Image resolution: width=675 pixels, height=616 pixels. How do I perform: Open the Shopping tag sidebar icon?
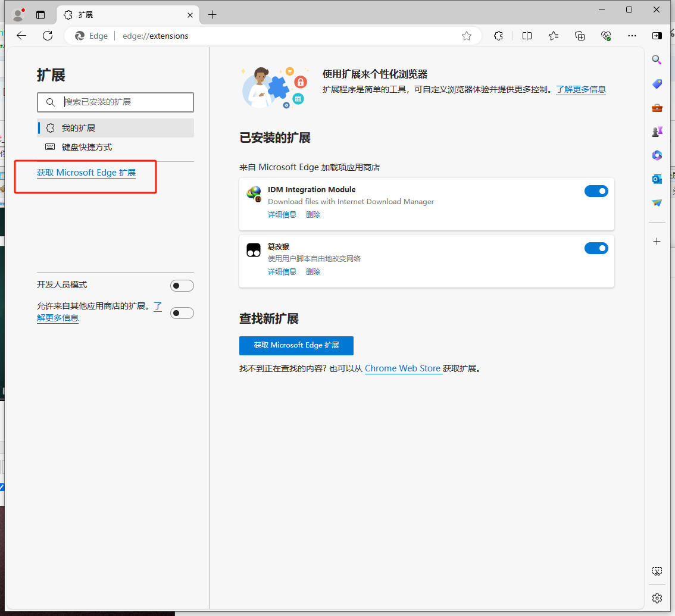click(657, 84)
